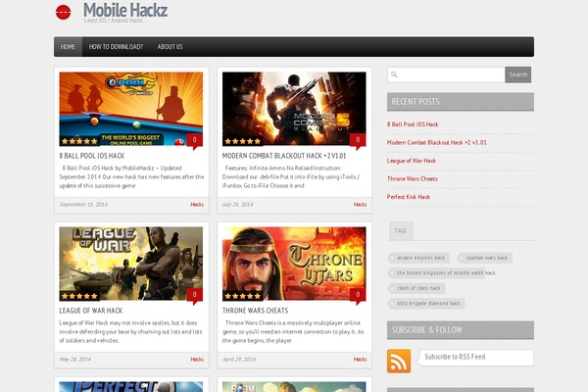Open Perfect Kick Hack recent post link

point(409,197)
